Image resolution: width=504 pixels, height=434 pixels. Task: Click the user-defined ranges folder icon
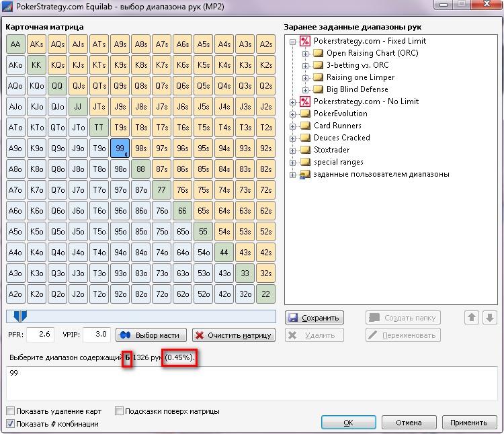pyautogui.click(x=304, y=175)
